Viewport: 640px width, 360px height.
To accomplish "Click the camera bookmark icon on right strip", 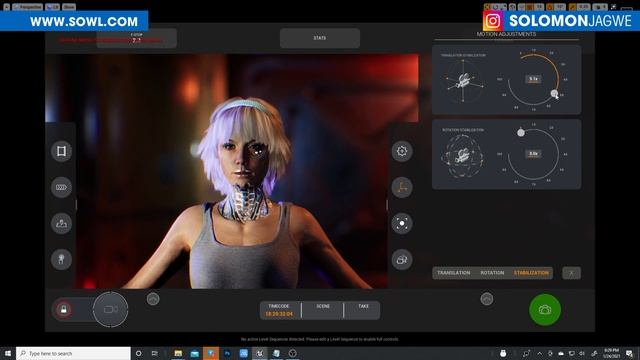I will pos(402,259).
